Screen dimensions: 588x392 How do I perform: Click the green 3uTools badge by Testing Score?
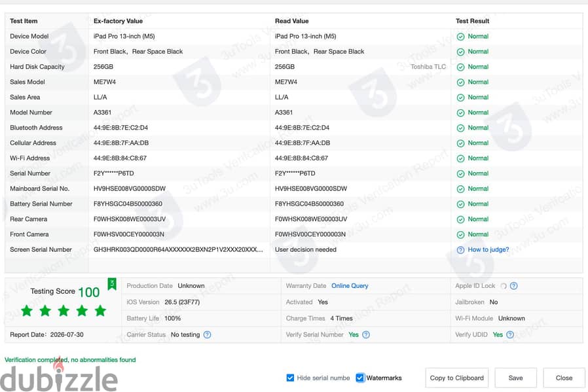pos(112,284)
